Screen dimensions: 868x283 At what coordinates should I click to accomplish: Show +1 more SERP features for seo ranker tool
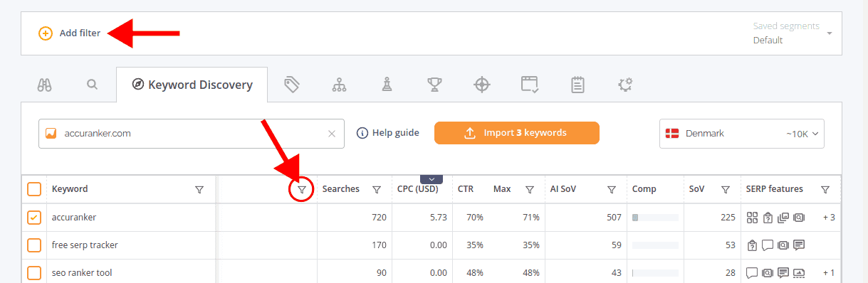click(829, 273)
